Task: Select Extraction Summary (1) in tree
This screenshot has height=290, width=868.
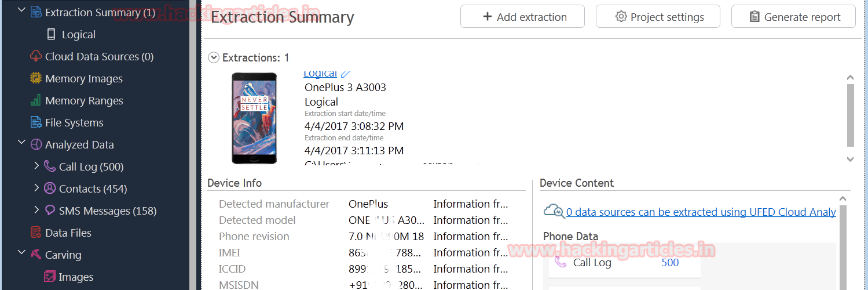Action: (100, 12)
